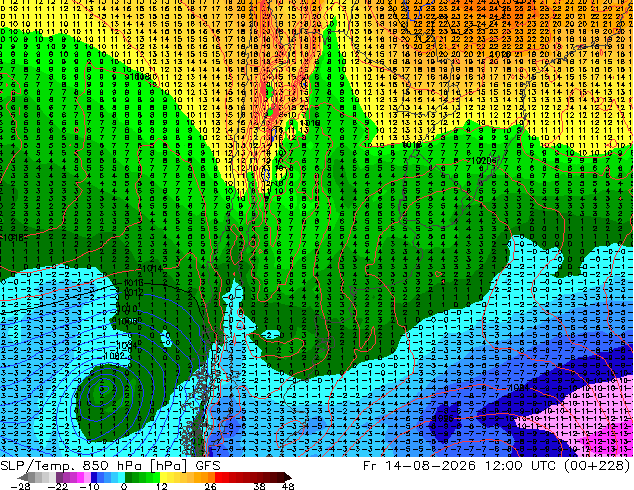
Task: Click the -22 legend label
Action: coord(59,486)
